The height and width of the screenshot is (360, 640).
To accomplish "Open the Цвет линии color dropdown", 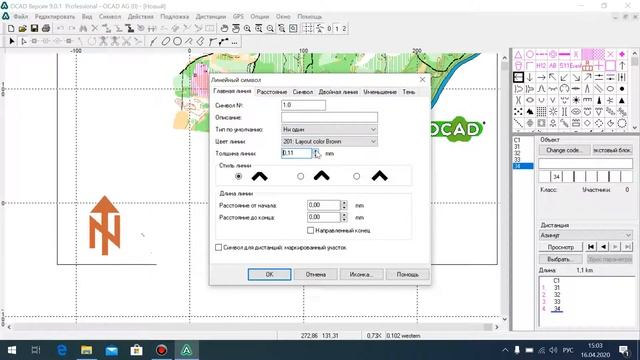I will (329, 141).
